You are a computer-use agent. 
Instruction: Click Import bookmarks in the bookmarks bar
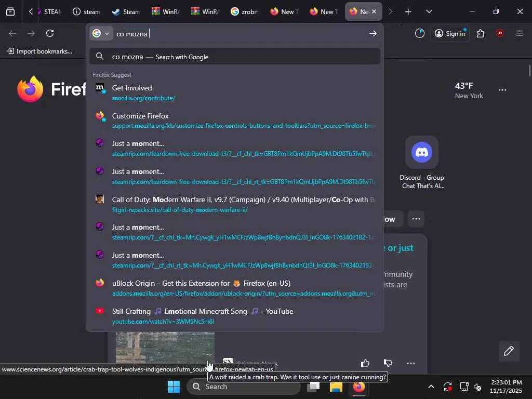tap(39, 51)
